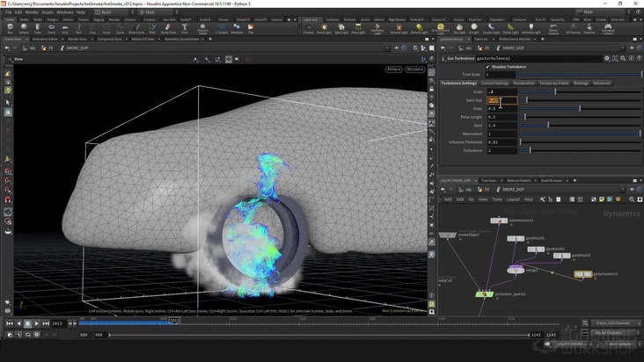Click the Swirl Size input field
Image resolution: width=644 pixels, height=362 pixels.
coord(501,100)
